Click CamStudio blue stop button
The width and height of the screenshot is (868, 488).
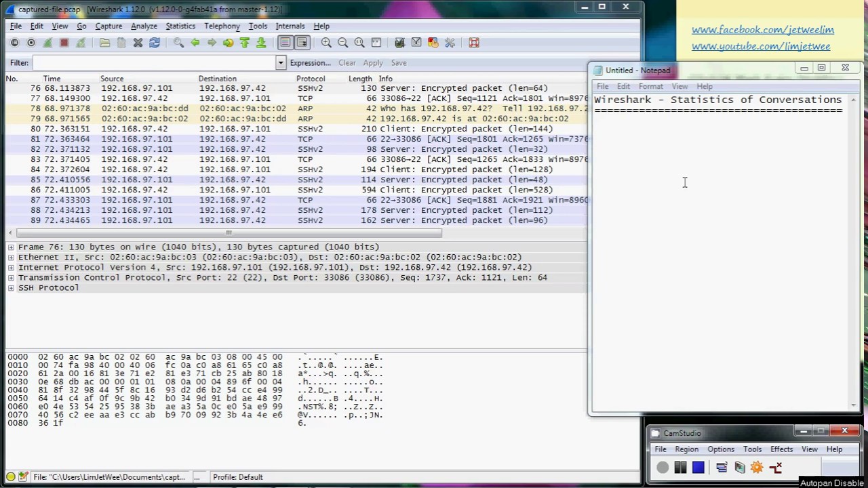coord(698,467)
